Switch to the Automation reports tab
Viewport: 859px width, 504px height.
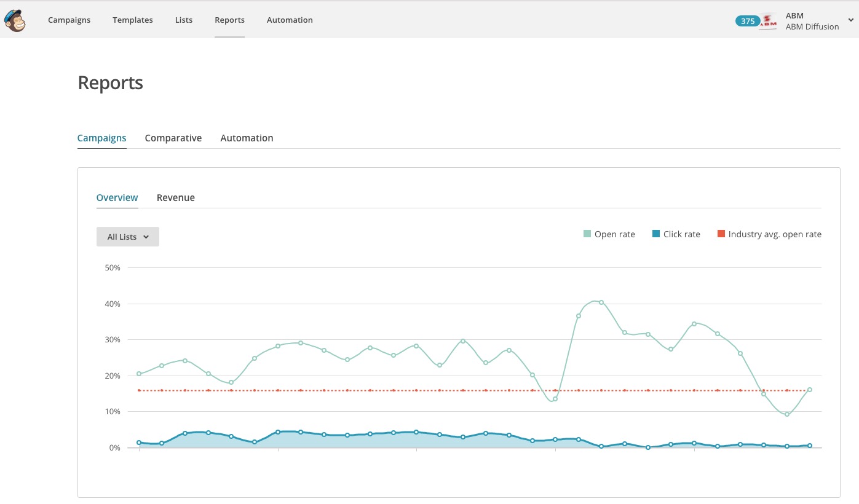click(x=247, y=138)
